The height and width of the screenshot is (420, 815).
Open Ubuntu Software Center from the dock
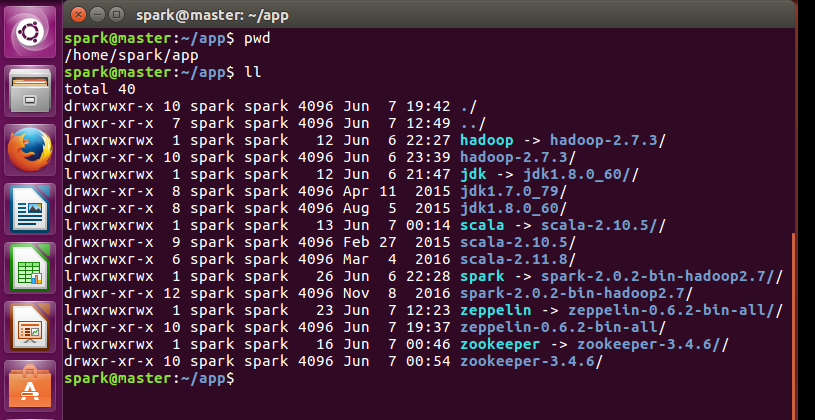(x=30, y=386)
